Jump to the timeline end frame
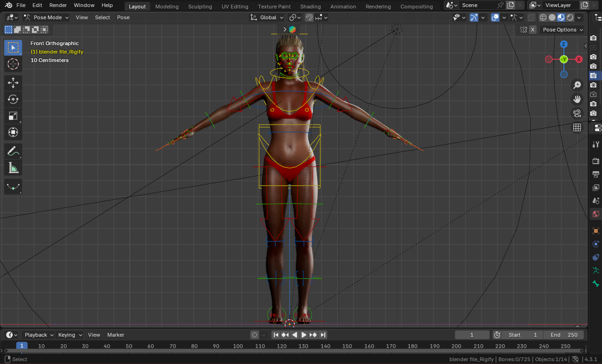 (x=323, y=335)
